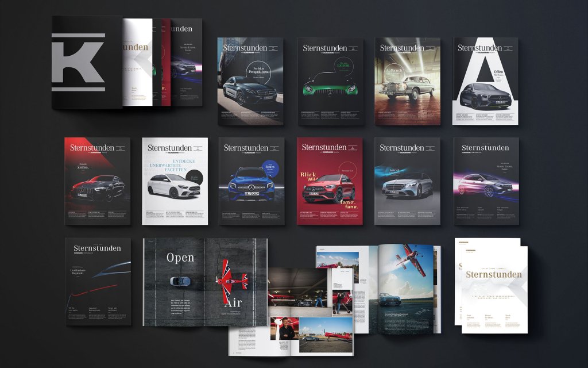Click the large K logo slipcase
This screenshot has height=368, width=588.
[x=87, y=62]
